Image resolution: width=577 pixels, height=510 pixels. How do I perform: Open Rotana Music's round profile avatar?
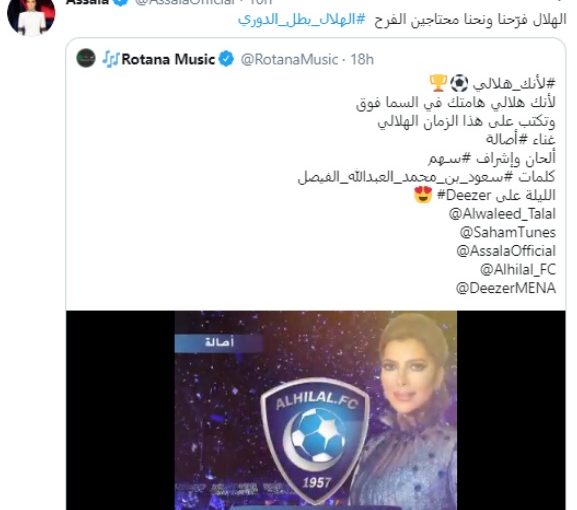(x=86, y=58)
